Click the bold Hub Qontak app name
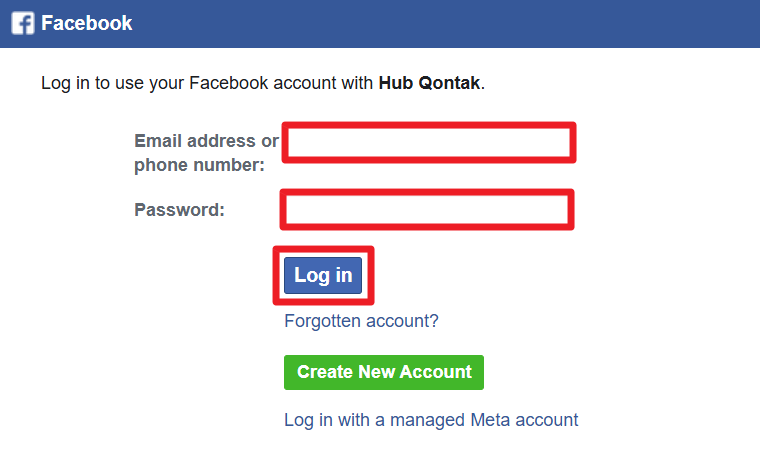This screenshot has height=463, width=760. click(x=430, y=83)
